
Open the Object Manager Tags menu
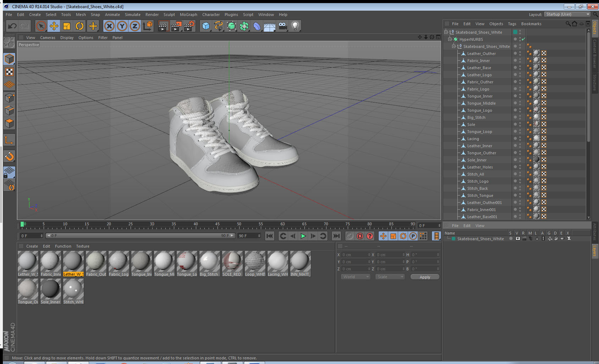[x=512, y=24]
